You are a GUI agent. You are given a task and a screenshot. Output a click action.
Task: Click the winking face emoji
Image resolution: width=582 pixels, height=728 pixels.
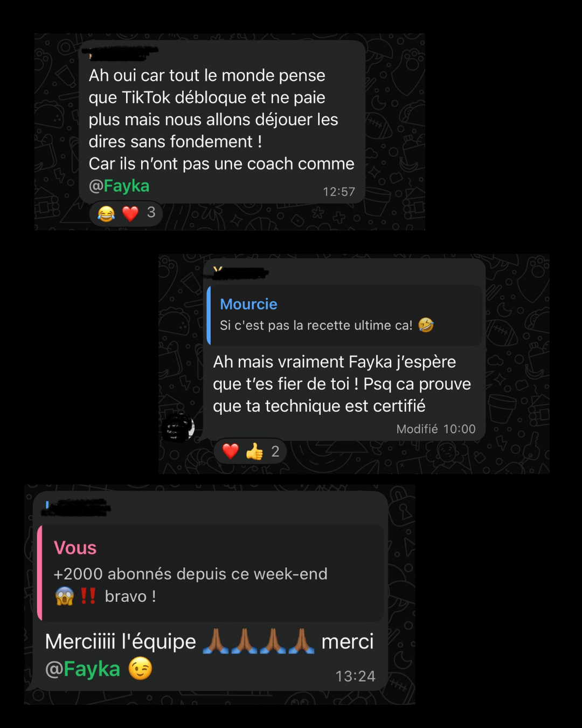(140, 669)
